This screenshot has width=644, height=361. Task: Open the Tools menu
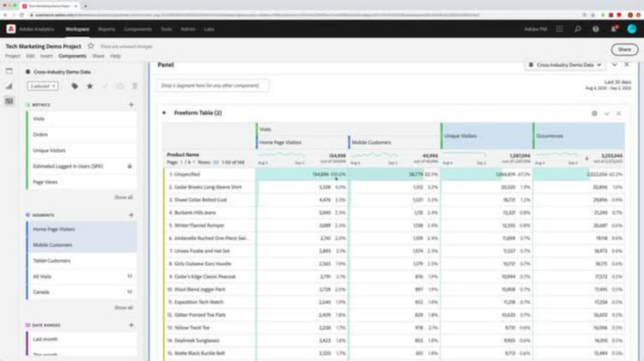[x=166, y=29]
